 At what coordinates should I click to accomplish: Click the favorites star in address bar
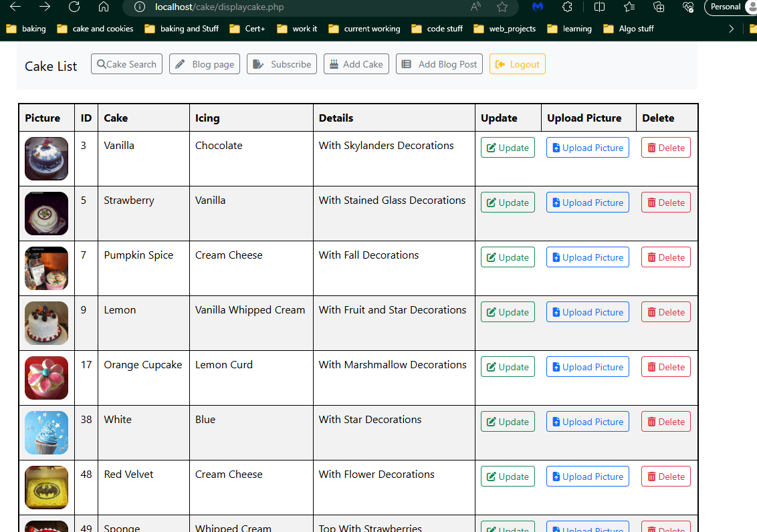pyautogui.click(x=502, y=7)
